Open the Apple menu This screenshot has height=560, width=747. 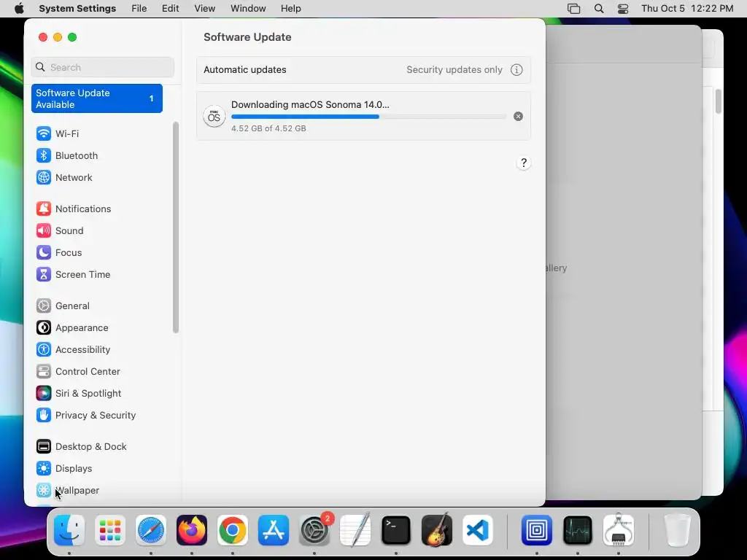19,9
